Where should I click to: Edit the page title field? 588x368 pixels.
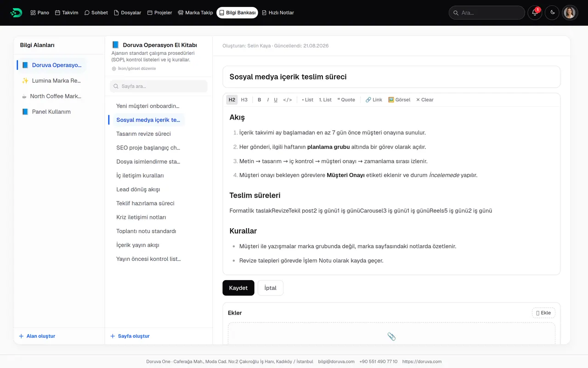tap(391, 77)
